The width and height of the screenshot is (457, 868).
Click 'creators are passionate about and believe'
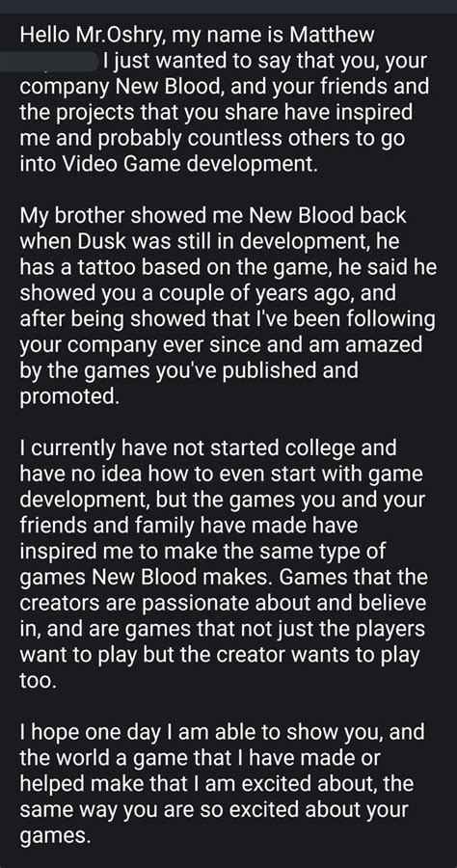[x=223, y=604]
